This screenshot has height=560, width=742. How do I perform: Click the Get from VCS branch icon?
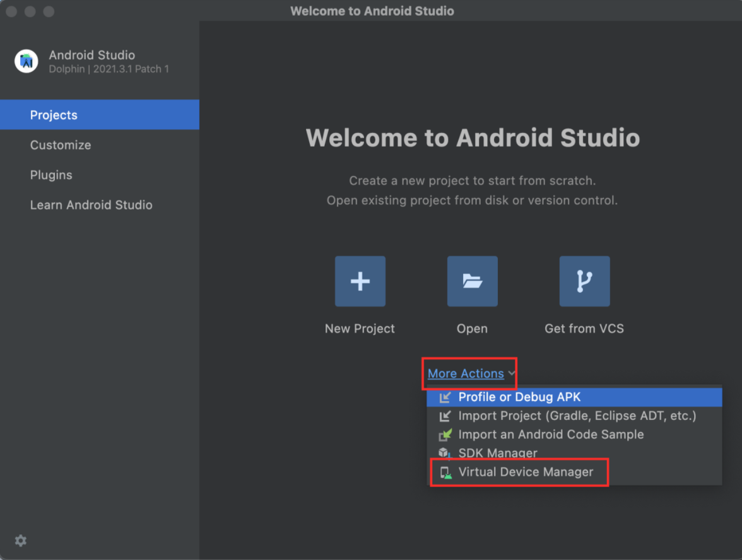584,281
